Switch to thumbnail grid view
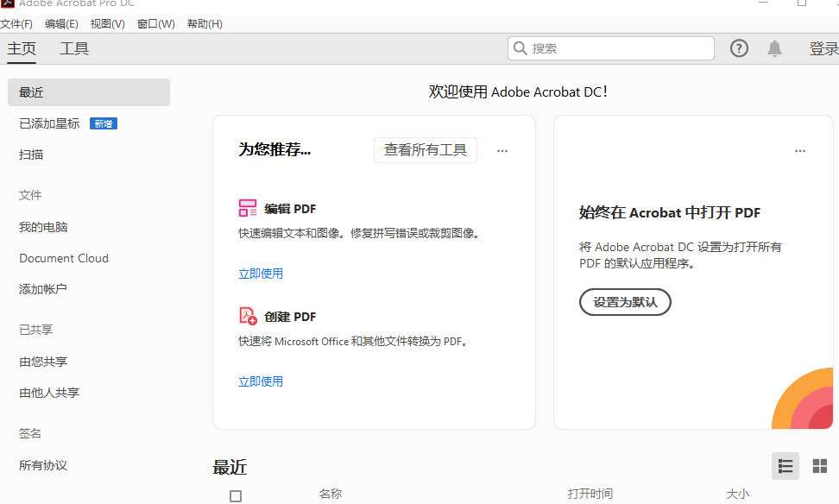This screenshot has height=504, width=839. (x=819, y=466)
